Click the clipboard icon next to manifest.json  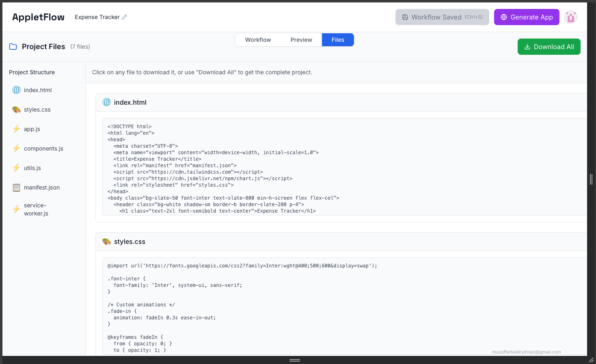16,187
